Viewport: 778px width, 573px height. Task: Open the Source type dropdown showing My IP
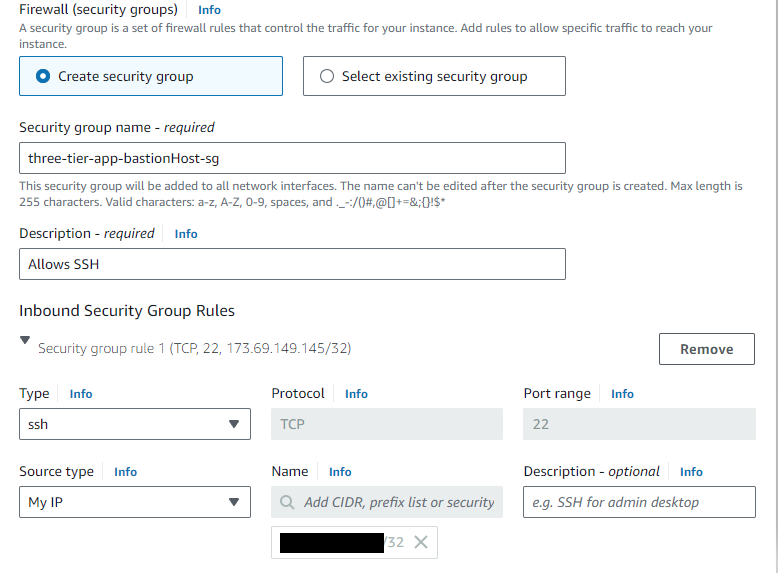pos(135,502)
